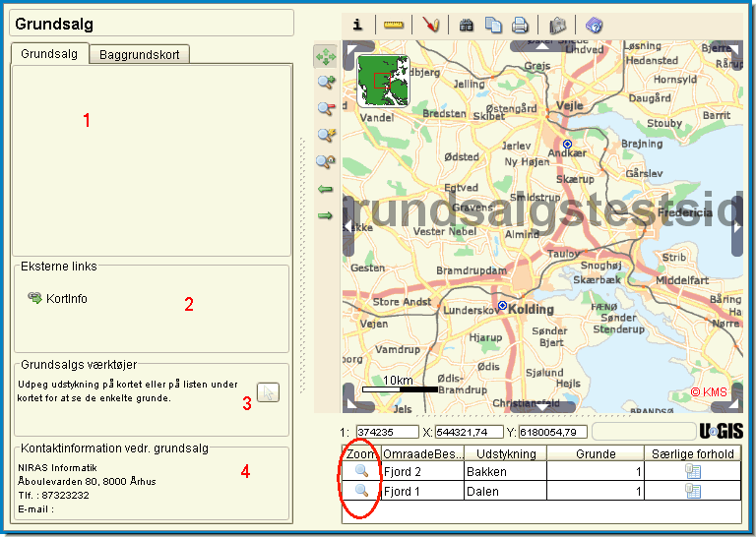
Task: Click the blue plot marker at Kolding
Action: [x=502, y=305]
